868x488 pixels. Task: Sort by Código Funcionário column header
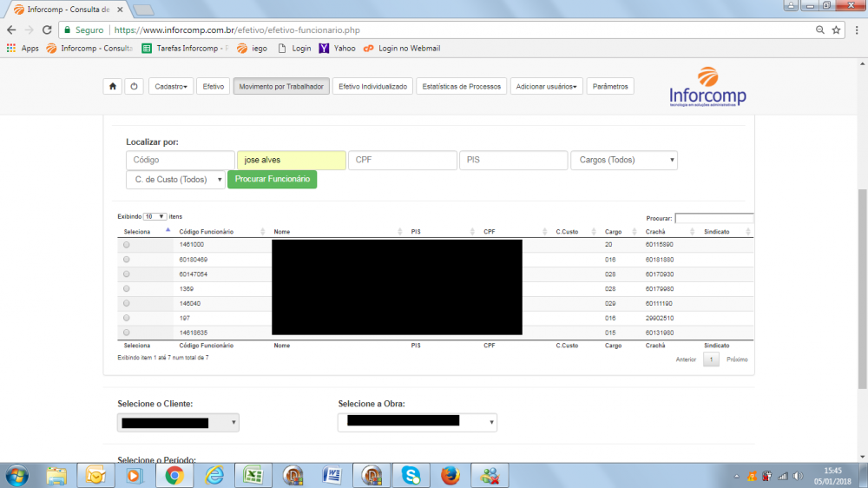[x=206, y=232]
